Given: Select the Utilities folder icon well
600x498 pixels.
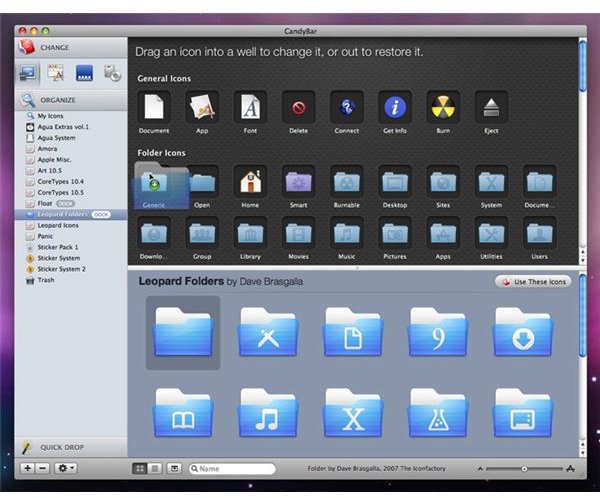Looking at the screenshot, I should [491, 233].
